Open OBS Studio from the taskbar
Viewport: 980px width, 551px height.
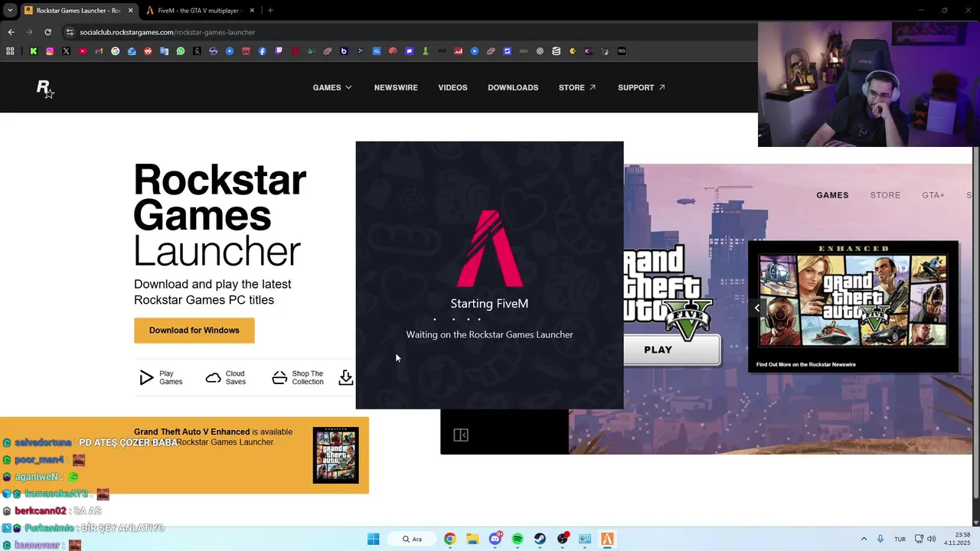[x=563, y=539]
